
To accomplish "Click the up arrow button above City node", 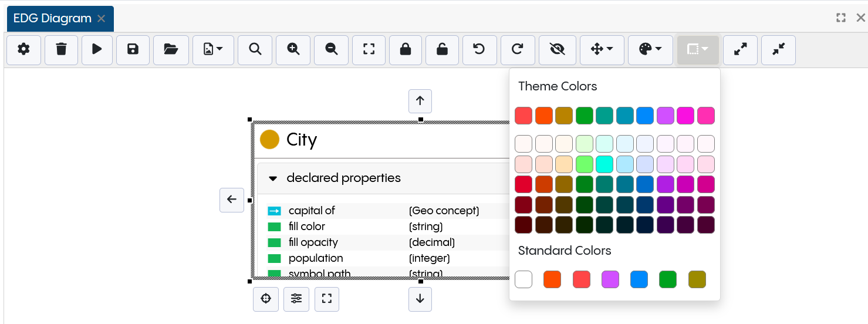I will click(420, 101).
